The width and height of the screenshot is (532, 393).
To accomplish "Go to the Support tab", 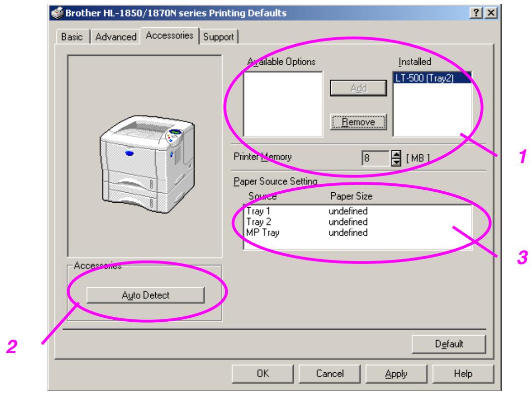I will 219,37.
